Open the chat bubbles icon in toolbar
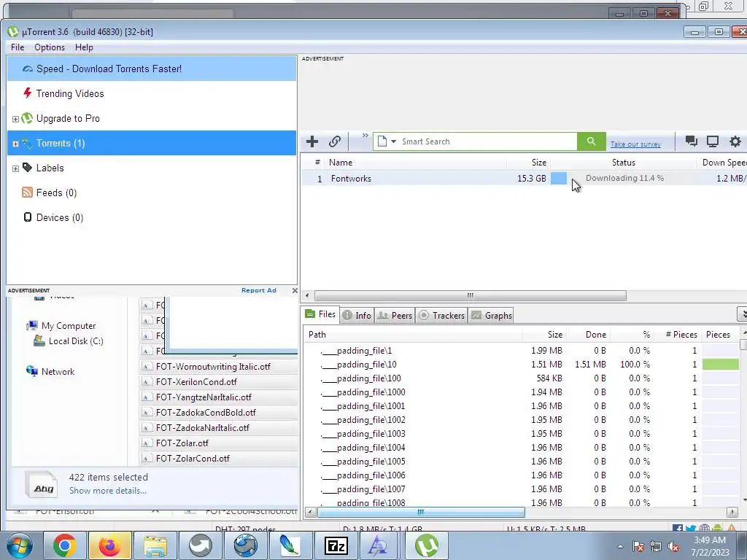Image resolution: width=747 pixels, height=560 pixels. coord(691,141)
